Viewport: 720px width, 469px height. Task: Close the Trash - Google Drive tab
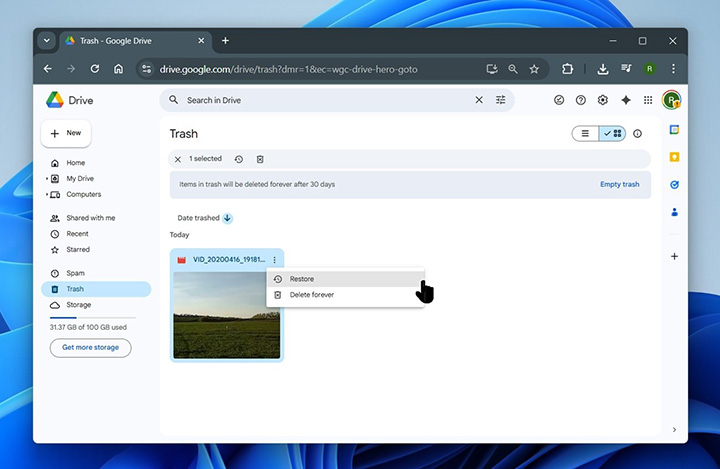tap(201, 41)
